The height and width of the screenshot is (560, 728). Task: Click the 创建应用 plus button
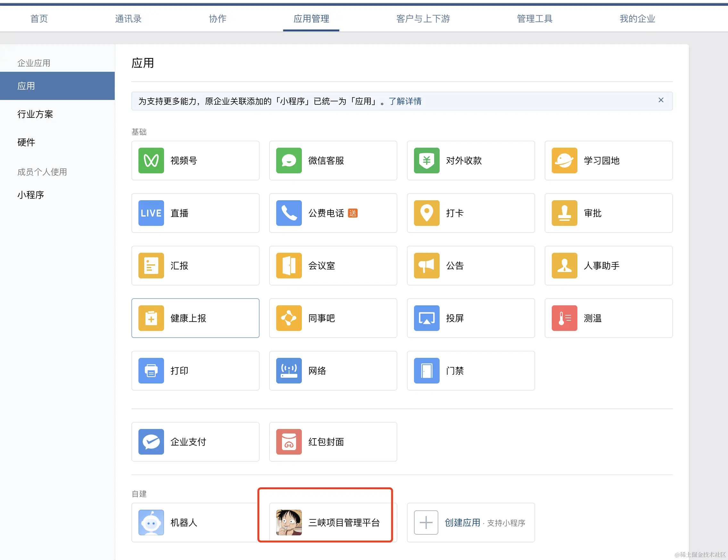(x=426, y=522)
